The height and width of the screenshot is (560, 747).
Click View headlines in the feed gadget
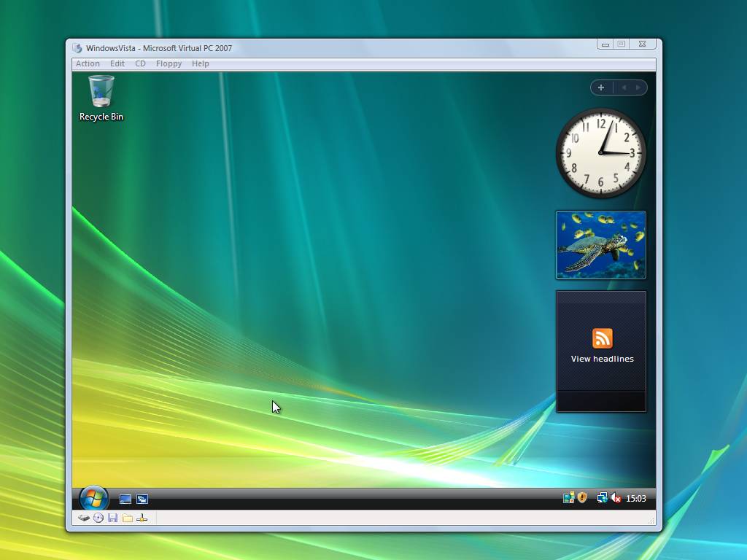point(602,358)
